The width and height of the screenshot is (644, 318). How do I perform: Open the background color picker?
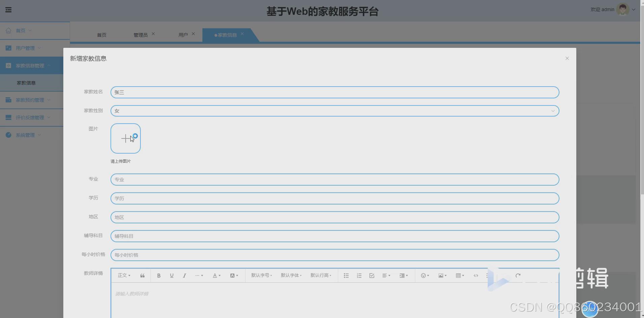tap(234, 276)
